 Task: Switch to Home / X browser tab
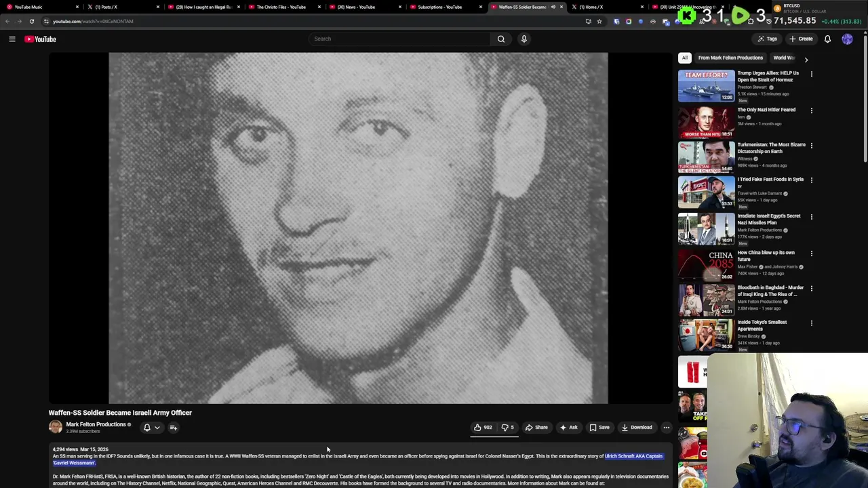point(607,7)
